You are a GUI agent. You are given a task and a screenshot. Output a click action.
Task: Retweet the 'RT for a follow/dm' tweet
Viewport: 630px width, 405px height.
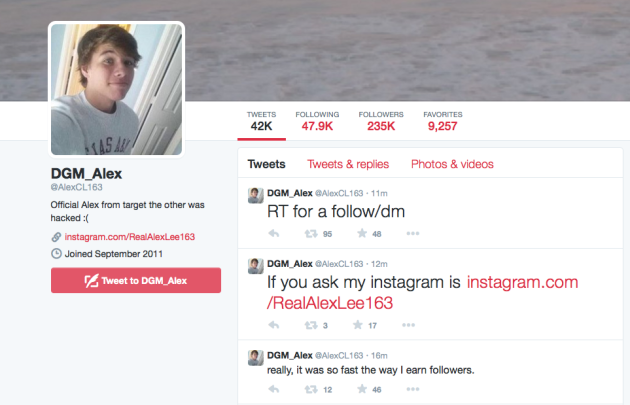point(311,233)
